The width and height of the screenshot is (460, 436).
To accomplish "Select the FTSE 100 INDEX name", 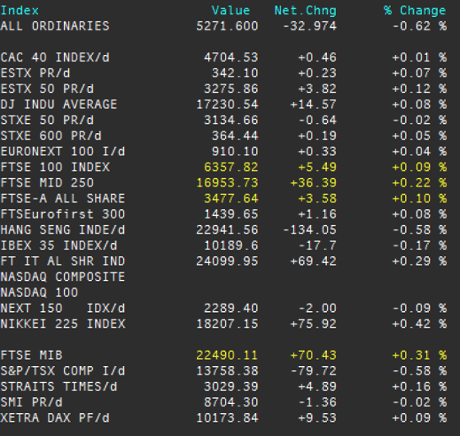I will pyautogui.click(x=55, y=167).
